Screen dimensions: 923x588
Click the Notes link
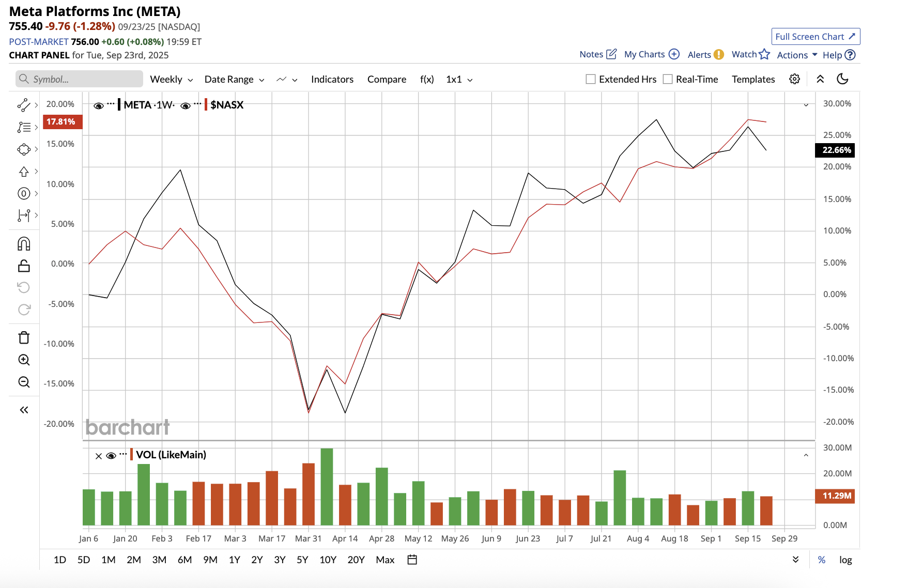pos(591,54)
